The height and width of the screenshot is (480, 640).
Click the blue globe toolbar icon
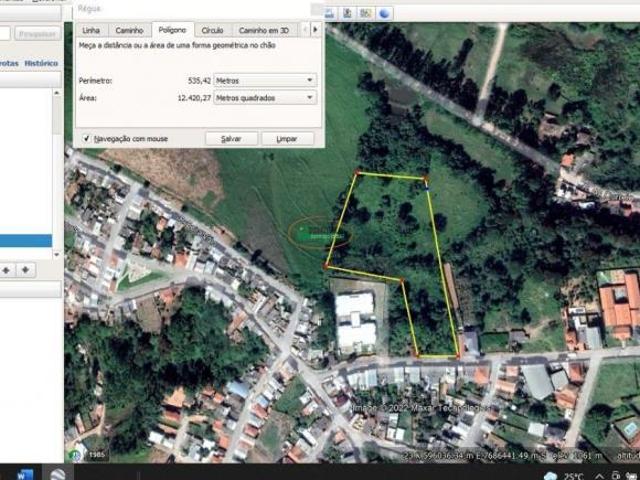coord(384,13)
